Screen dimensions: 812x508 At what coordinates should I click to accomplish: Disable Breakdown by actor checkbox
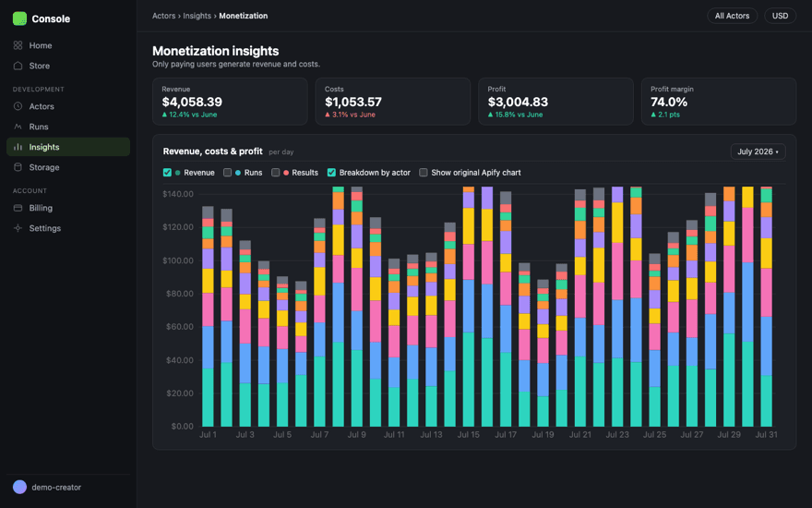tap(331, 173)
